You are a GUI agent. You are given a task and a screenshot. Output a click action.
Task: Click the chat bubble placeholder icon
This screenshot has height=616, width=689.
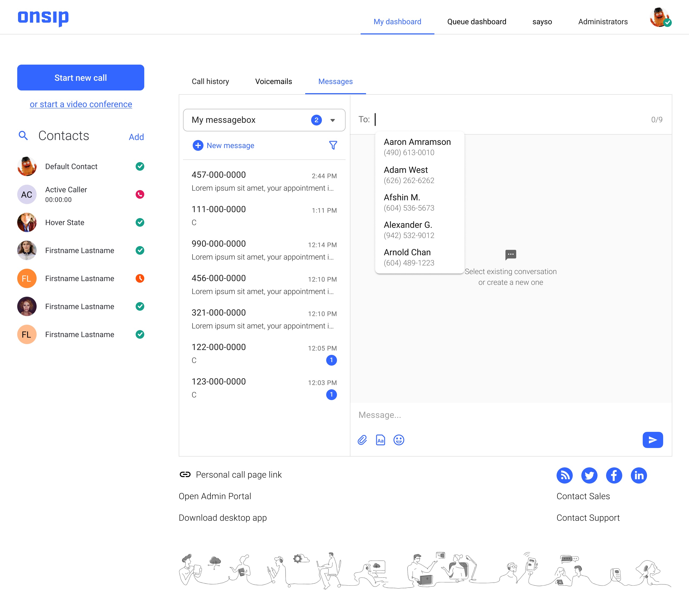(x=510, y=255)
